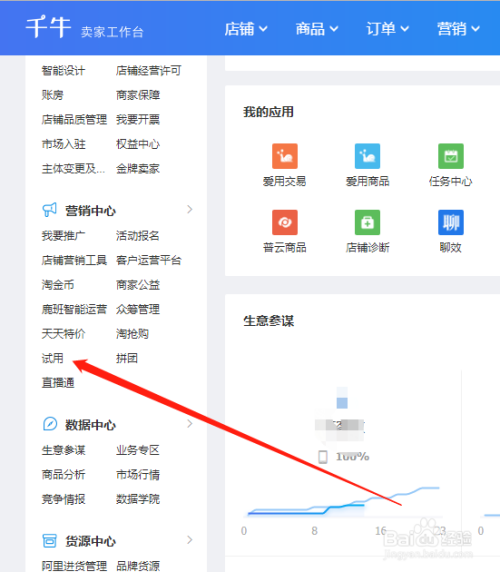The width and height of the screenshot is (500, 572).
Task: Go to 试用 in marketing center
Action: (x=53, y=358)
